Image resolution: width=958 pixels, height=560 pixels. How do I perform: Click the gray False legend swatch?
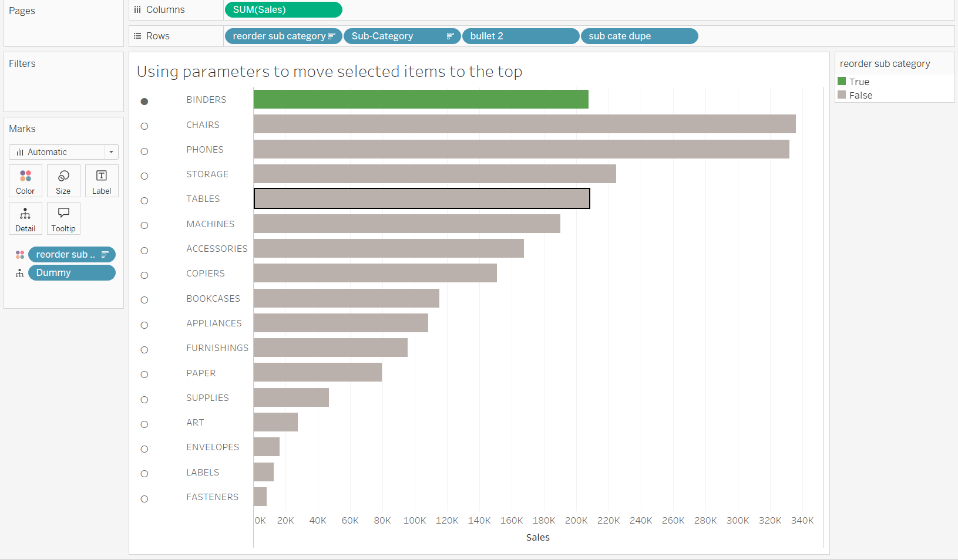pyautogui.click(x=842, y=95)
